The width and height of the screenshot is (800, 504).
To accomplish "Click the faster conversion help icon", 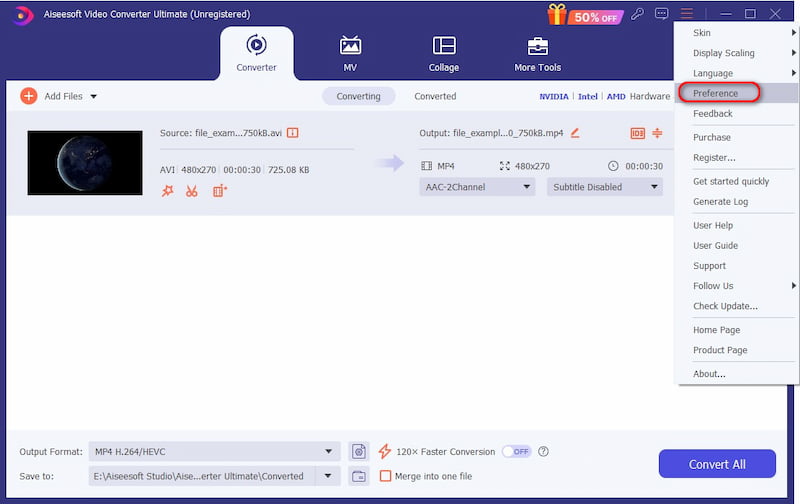I will 543,451.
